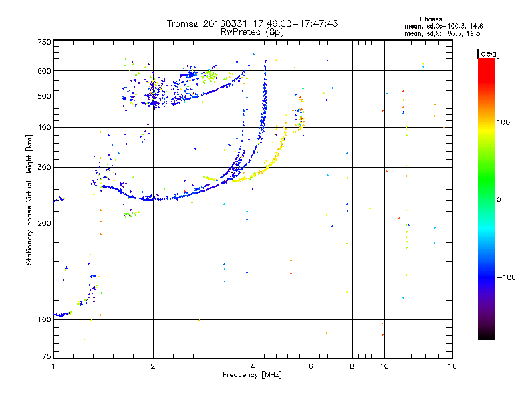Click the x-axis tick label '2'
This screenshot has width=532, height=399.
click(153, 366)
